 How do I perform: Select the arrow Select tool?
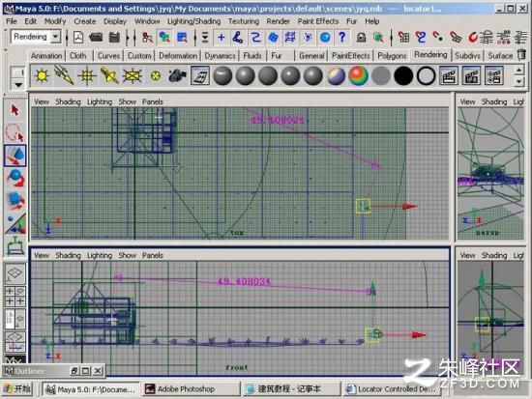[15, 110]
